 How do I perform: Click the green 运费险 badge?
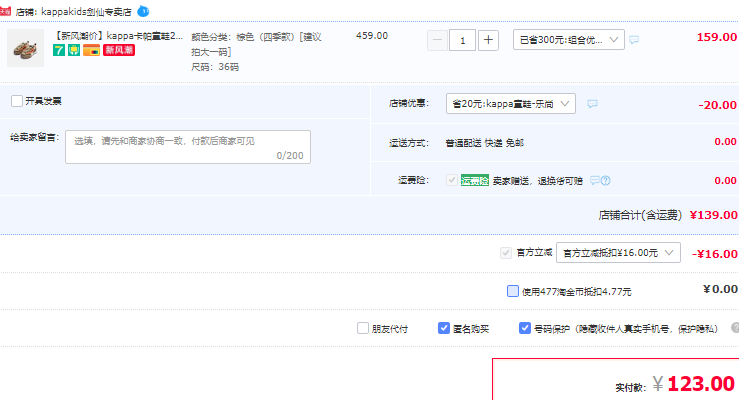pos(475,180)
